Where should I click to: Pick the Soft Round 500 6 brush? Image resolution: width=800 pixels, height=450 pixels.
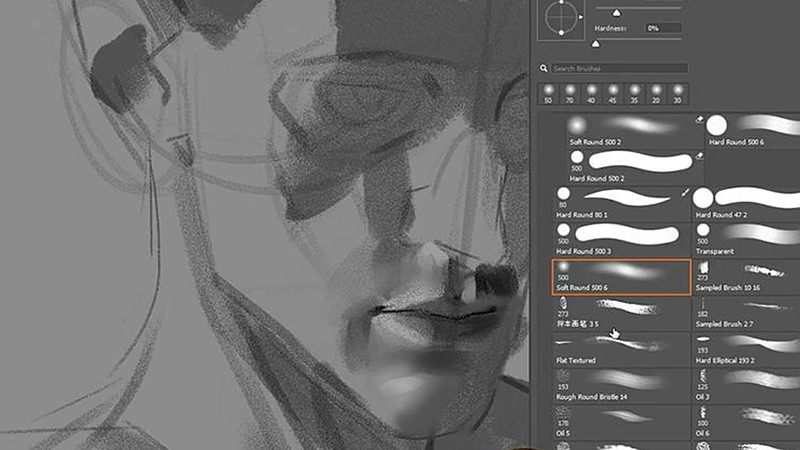click(622, 276)
